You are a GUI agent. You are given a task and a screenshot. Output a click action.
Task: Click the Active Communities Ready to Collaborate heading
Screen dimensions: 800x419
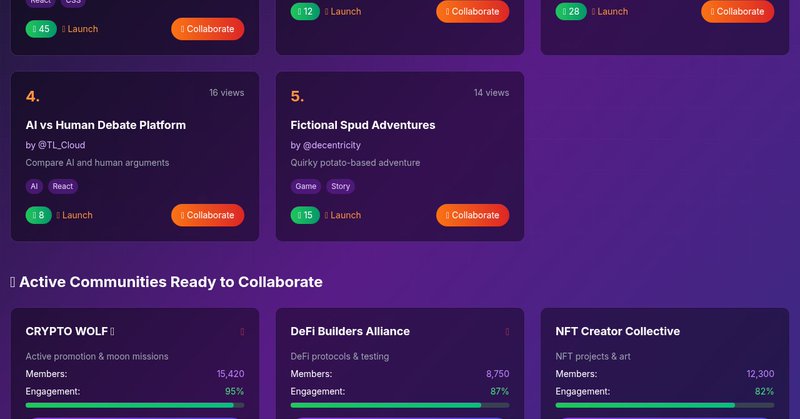tap(166, 282)
